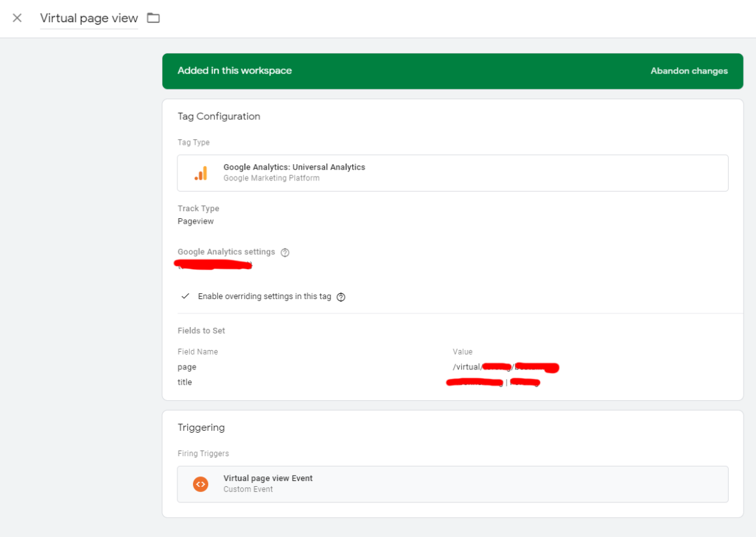Open help for enable overriding settings

(x=340, y=297)
